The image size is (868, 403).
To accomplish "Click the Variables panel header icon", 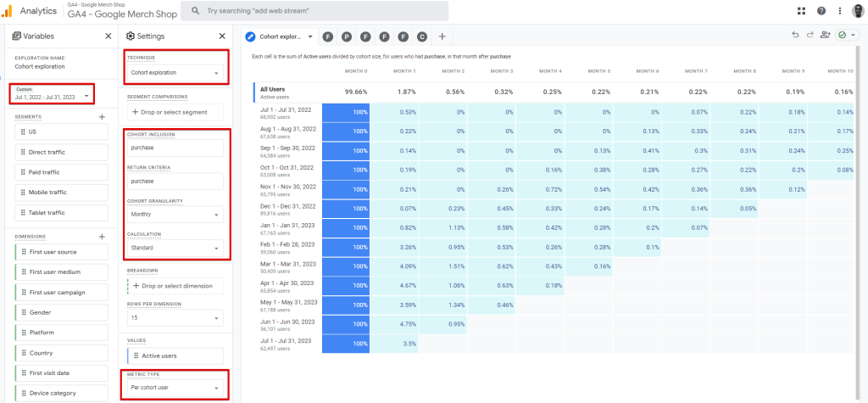I will pos(17,36).
